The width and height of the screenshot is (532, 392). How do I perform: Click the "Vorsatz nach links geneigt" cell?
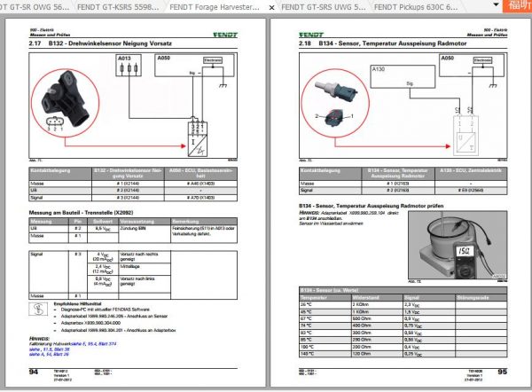tap(145, 284)
